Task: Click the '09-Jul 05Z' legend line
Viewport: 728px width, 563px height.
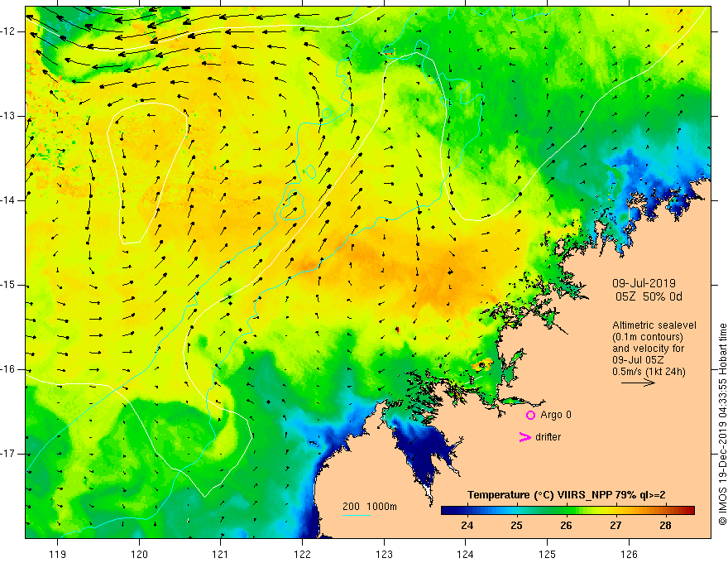Action: (x=638, y=360)
